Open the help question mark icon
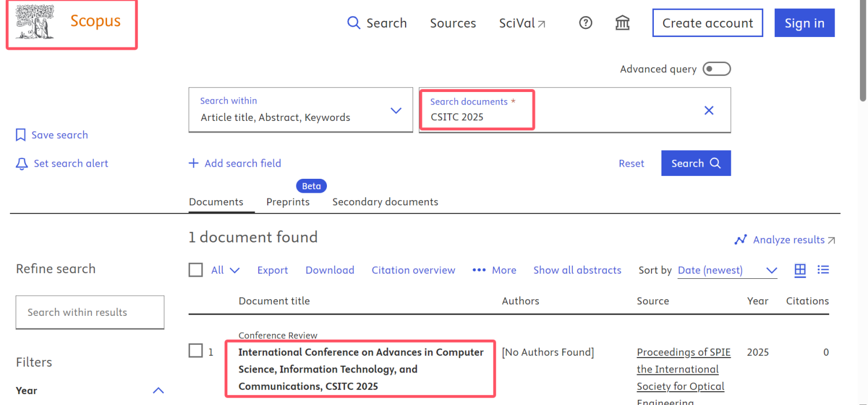This screenshot has height=405, width=868. (586, 23)
